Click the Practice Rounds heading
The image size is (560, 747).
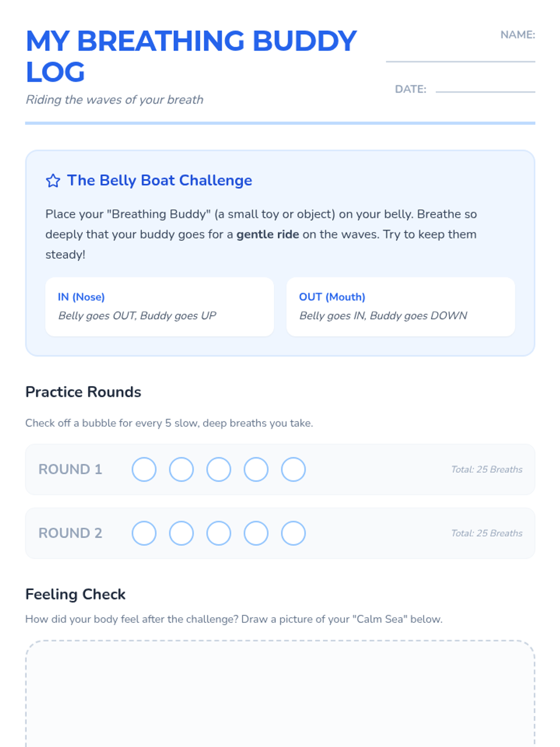(83, 392)
